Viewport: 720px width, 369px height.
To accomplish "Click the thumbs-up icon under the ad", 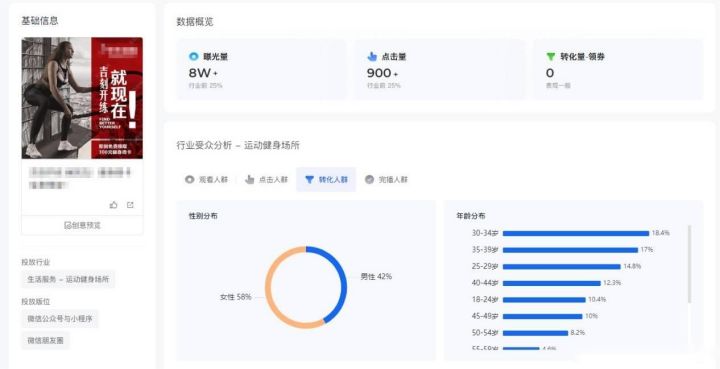I will click(x=113, y=205).
